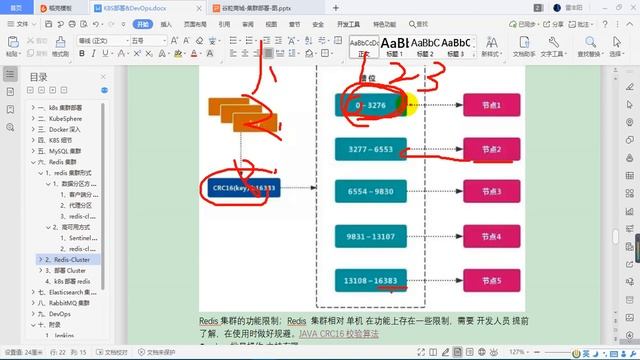Click the Paste icon in the ribbon
The height and width of the screenshot is (360, 640).
13,43
